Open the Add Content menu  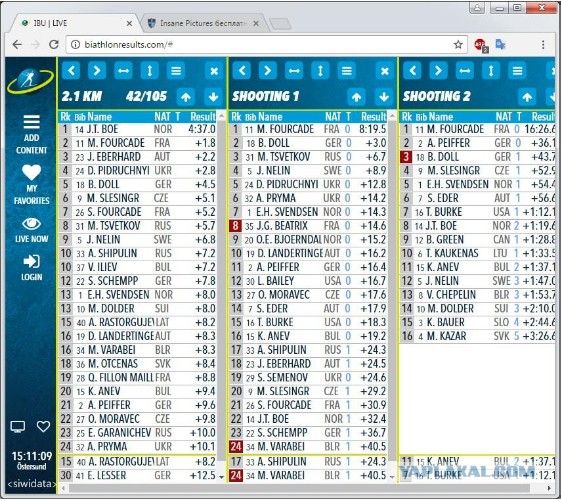tap(31, 134)
